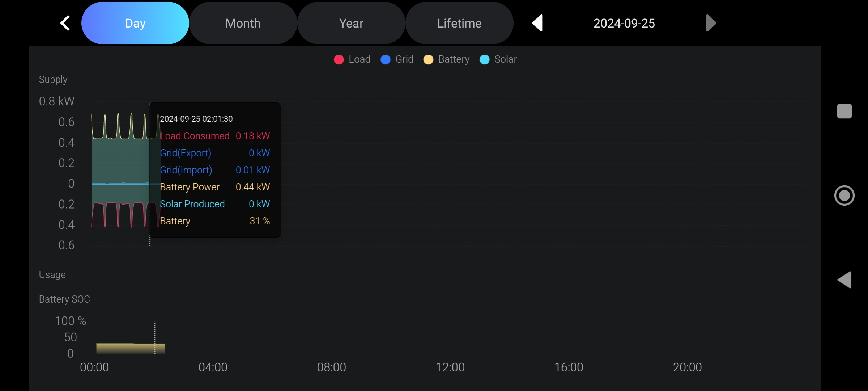Switch to the Month tab

[243, 23]
